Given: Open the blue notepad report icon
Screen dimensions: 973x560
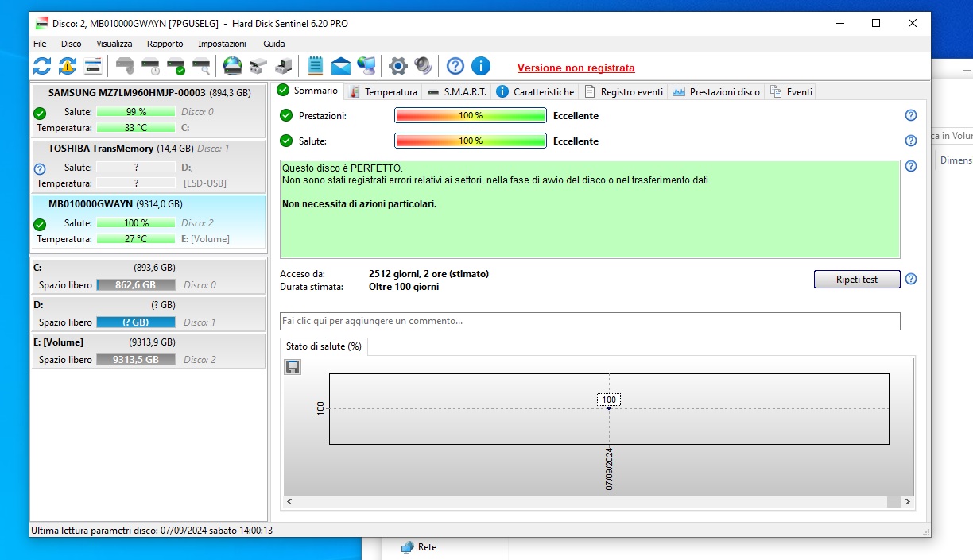Looking at the screenshot, I should pos(316,66).
